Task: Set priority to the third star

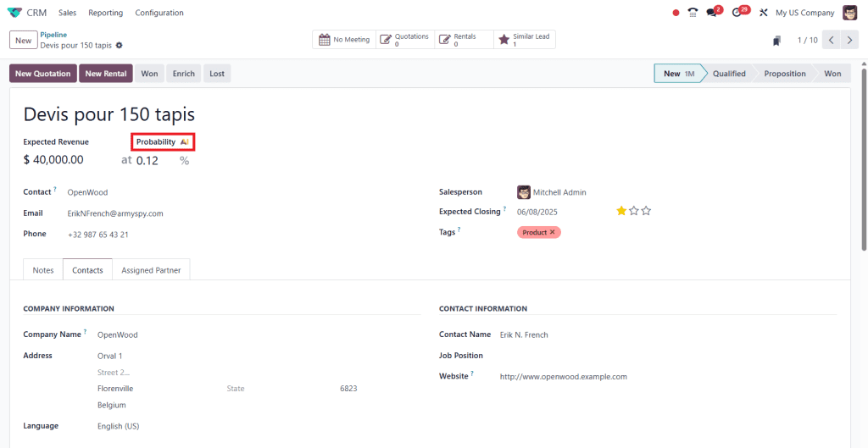Action: coord(646,211)
